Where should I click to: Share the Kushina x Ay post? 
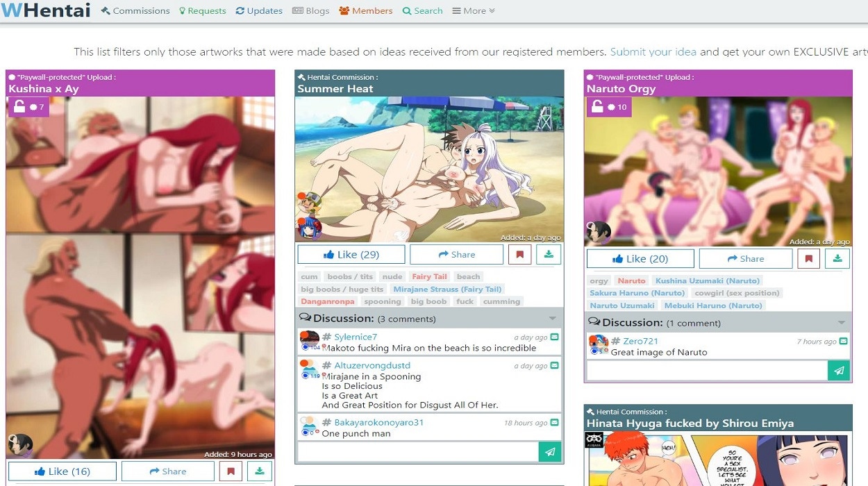pyautogui.click(x=168, y=471)
